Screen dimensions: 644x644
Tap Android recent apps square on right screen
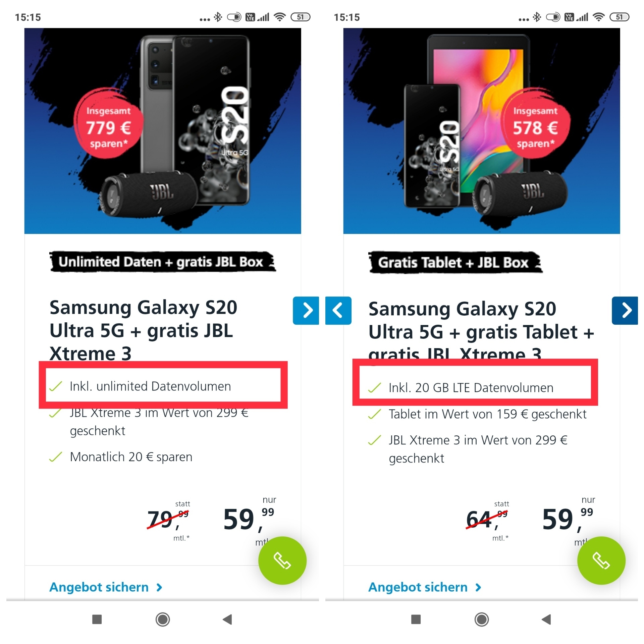pos(416,619)
